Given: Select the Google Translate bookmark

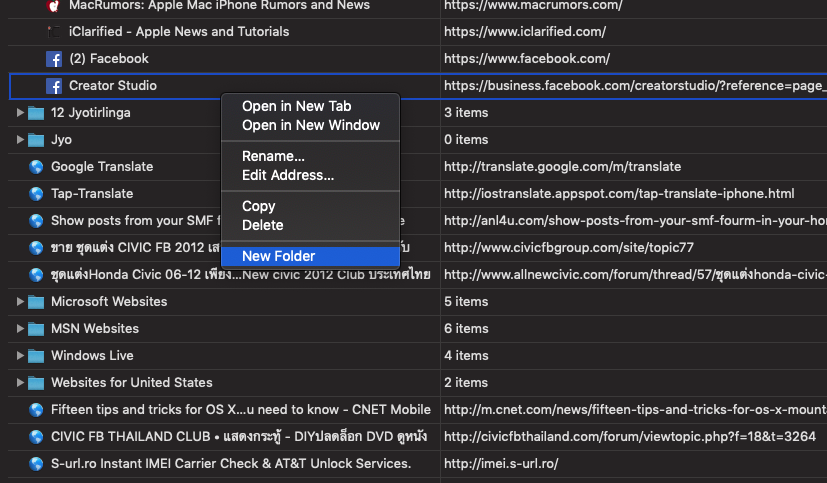Looking at the screenshot, I should pos(102,167).
